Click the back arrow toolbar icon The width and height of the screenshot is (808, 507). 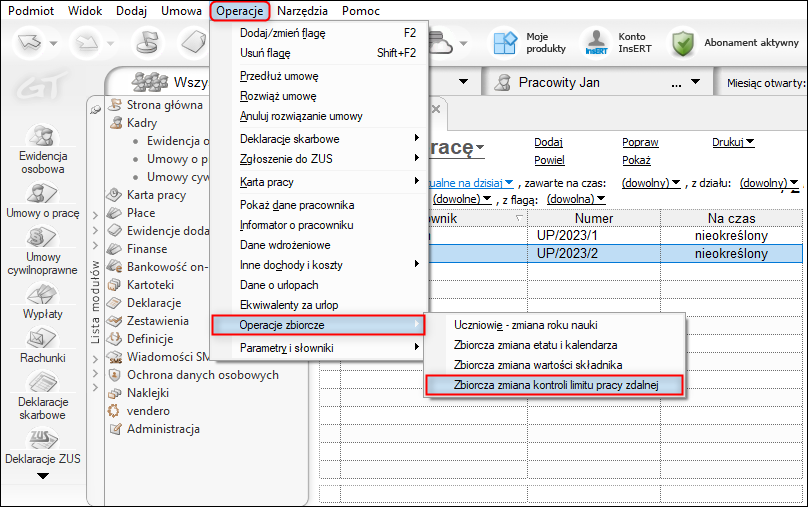point(30,42)
